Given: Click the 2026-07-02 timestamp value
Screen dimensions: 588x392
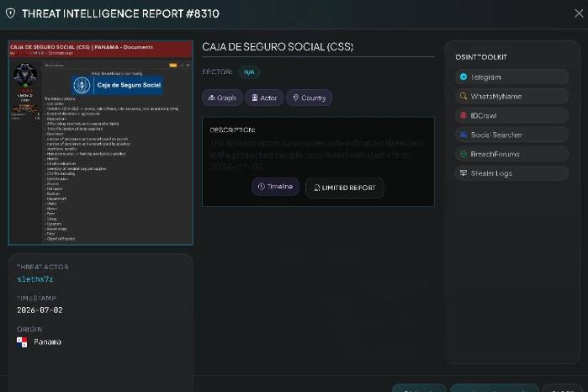Looking at the screenshot, I should (x=40, y=310).
